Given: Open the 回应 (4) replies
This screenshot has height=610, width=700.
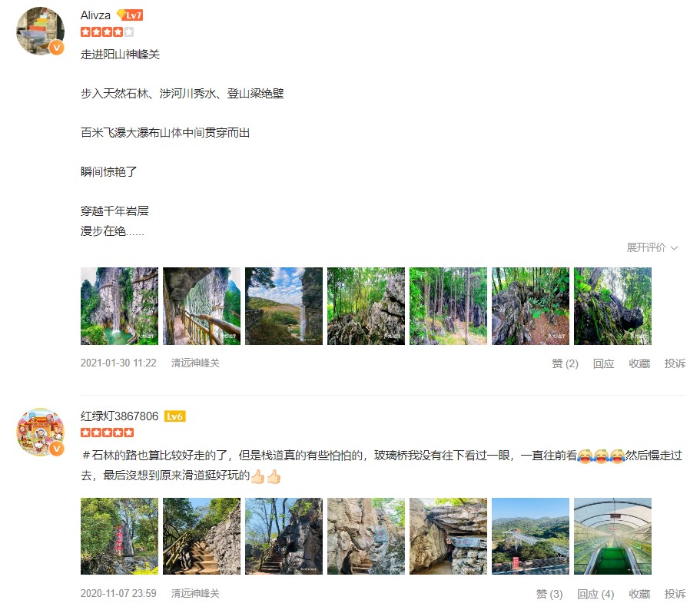Looking at the screenshot, I should tap(595, 594).
